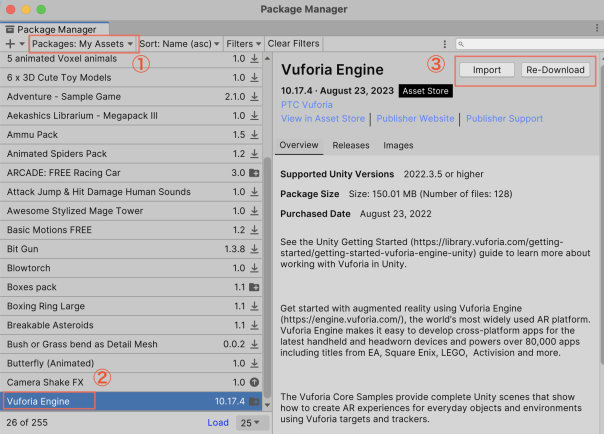Select the Camera Shake FX package

(131, 382)
